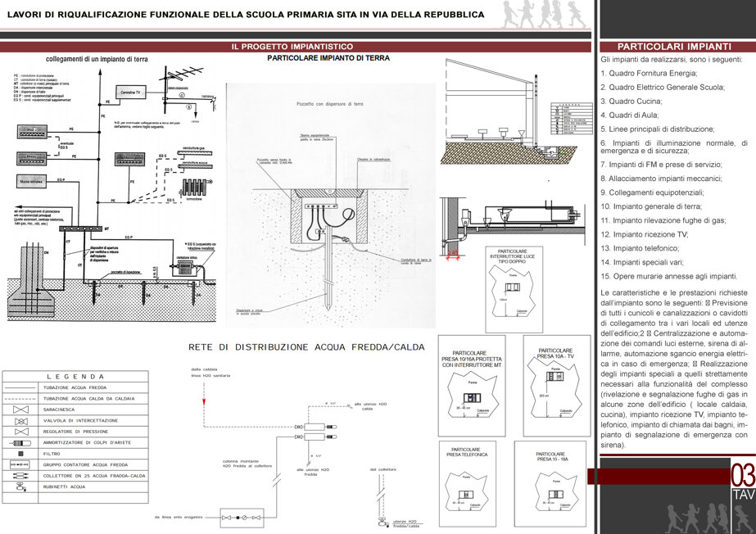This screenshot has width=756, height=534.
Task: Click the Il Progetto Impiantistico header bar
Action: (x=296, y=47)
